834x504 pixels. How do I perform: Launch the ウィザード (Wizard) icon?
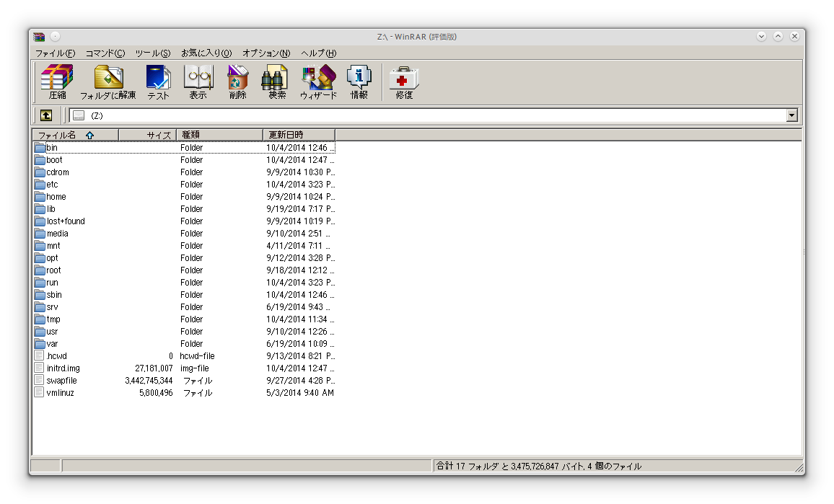(318, 81)
